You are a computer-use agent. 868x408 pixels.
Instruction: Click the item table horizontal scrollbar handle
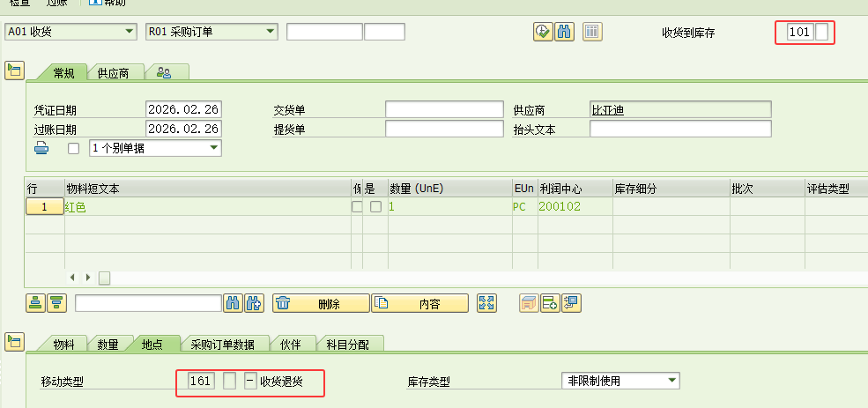pyautogui.click(x=104, y=278)
